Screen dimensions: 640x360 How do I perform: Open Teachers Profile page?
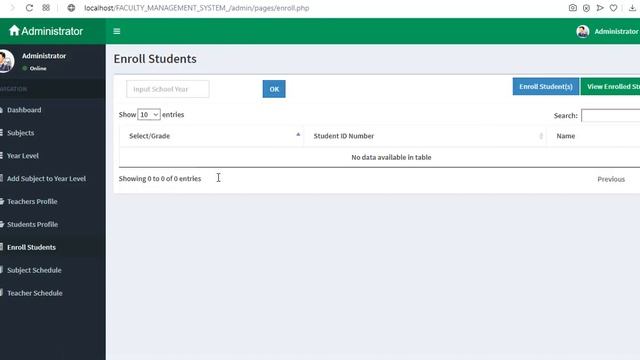pyautogui.click(x=32, y=201)
